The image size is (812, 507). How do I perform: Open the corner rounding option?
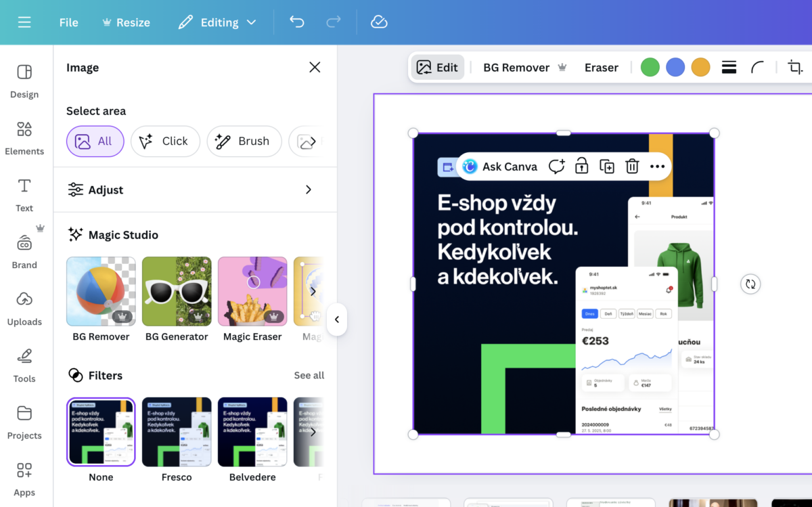758,67
